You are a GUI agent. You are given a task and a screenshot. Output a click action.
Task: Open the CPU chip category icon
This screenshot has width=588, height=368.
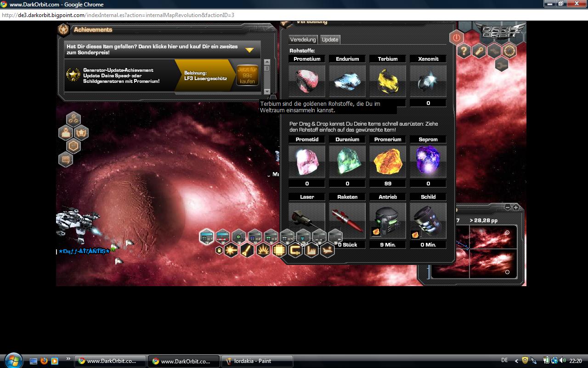coord(279,251)
